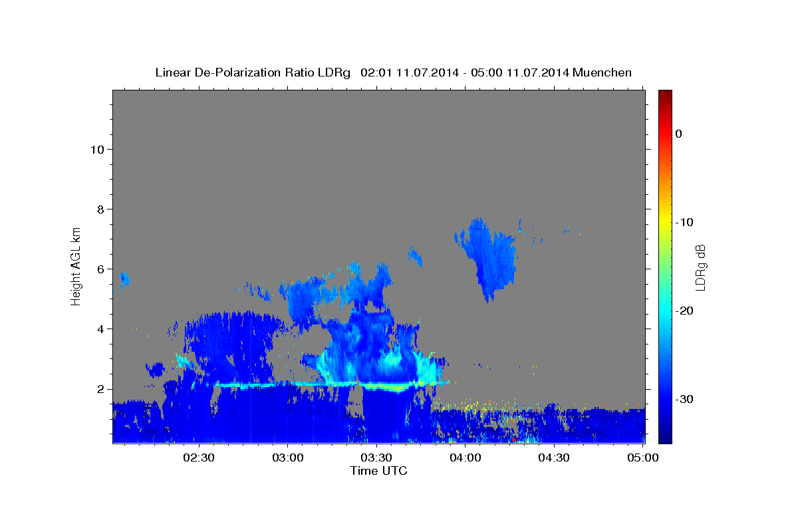The width and height of the screenshot is (798, 532).
Task: Click the height tick label 2
Action: click(x=100, y=389)
